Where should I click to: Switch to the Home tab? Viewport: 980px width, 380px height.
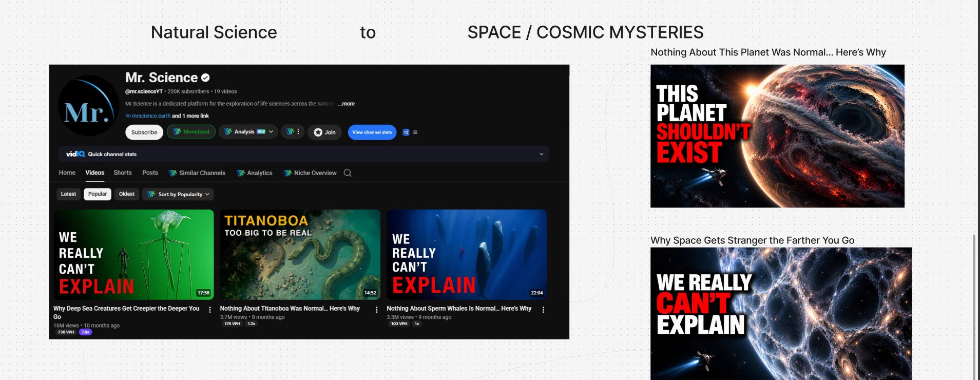point(67,173)
